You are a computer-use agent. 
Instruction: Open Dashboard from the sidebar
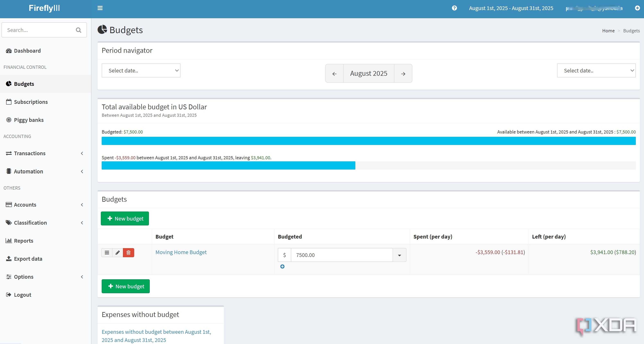(45, 51)
